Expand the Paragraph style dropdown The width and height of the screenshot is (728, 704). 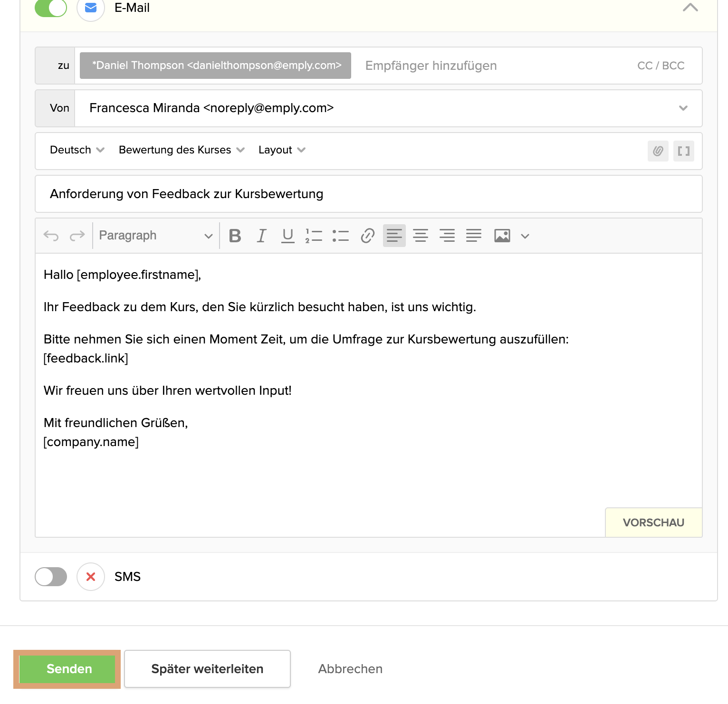(155, 236)
